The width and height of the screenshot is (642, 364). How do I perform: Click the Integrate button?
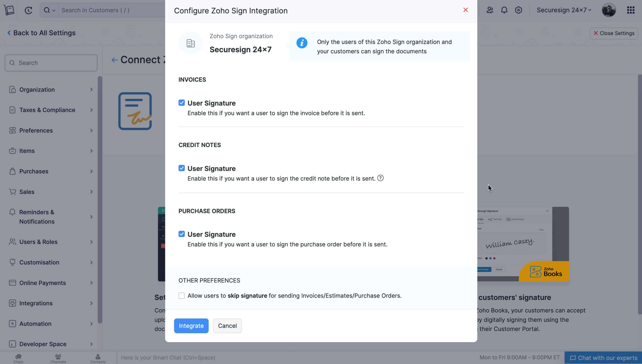[191, 326]
